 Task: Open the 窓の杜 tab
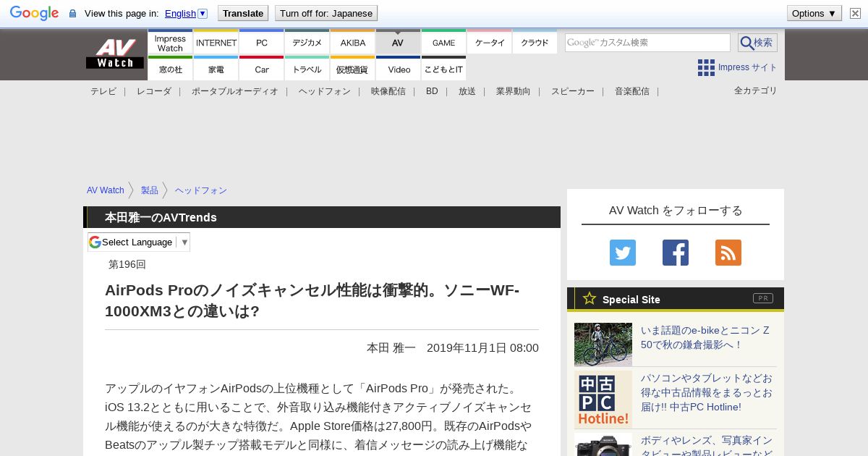170,69
